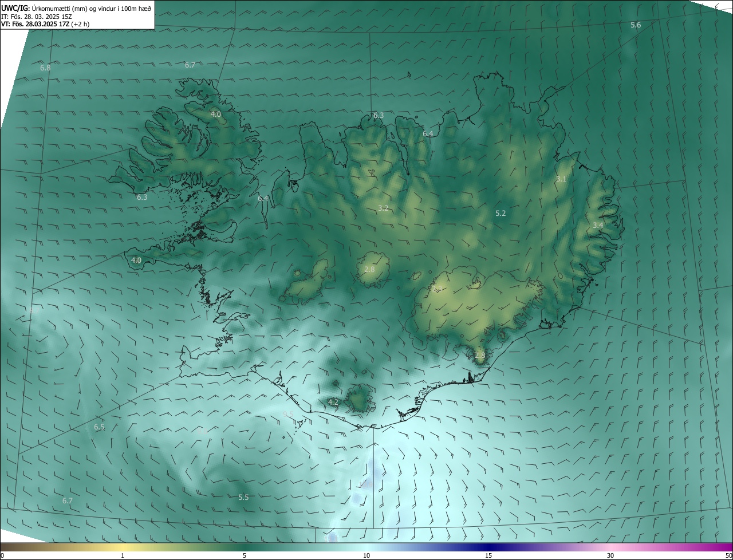The height and width of the screenshot is (560, 733).
Task: Click the 50 mm tick on the color scale
Action: (728, 555)
